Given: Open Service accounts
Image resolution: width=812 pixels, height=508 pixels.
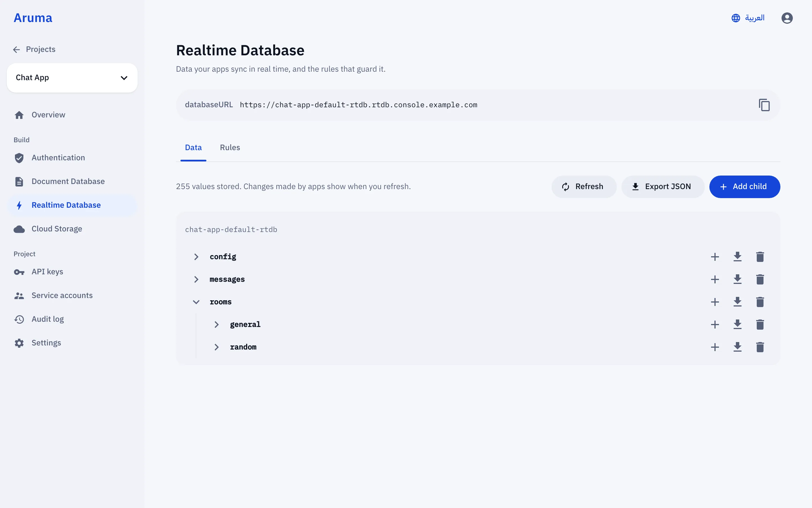Looking at the screenshot, I should coord(72,295).
